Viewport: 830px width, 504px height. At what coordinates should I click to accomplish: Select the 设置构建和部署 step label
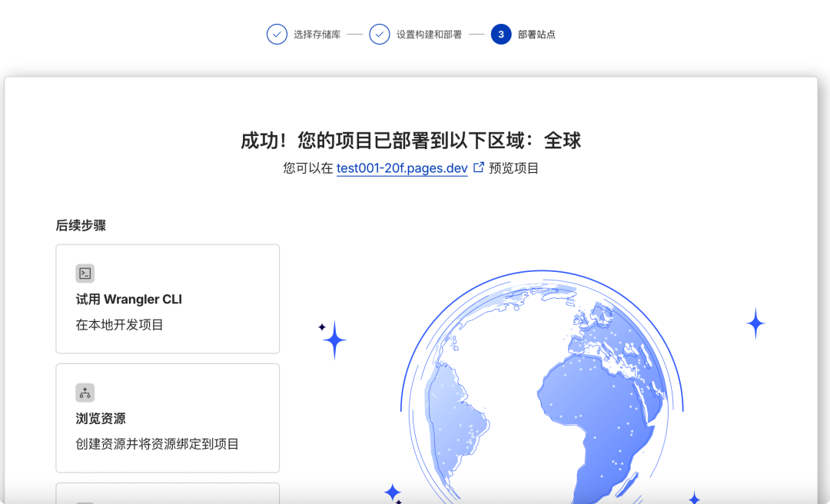(x=430, y=35)
